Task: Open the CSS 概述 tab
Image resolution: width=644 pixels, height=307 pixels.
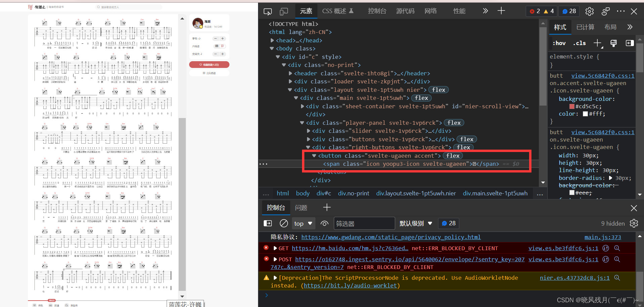Action: [x=338, y=11]
